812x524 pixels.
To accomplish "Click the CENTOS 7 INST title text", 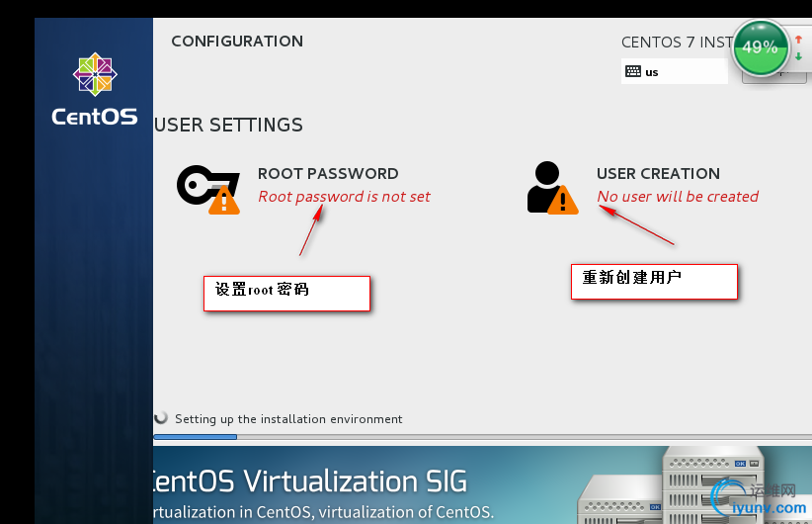I will (x=677, y=42).
